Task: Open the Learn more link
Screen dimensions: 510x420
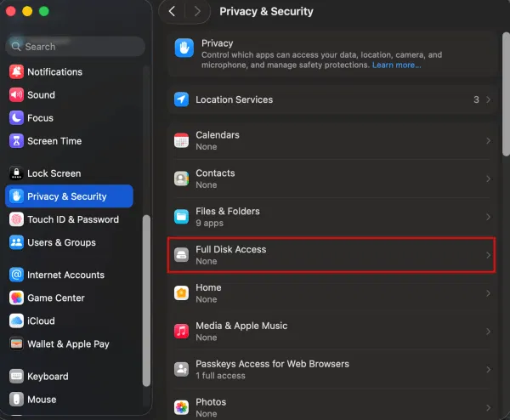Action: [x=396, y=65]
